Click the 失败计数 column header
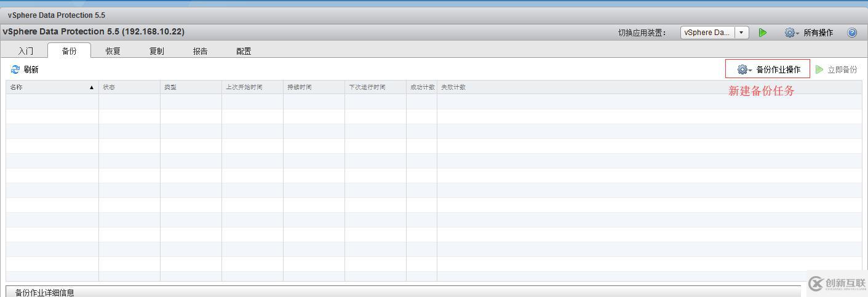The image size is (868, 297). 649,87
